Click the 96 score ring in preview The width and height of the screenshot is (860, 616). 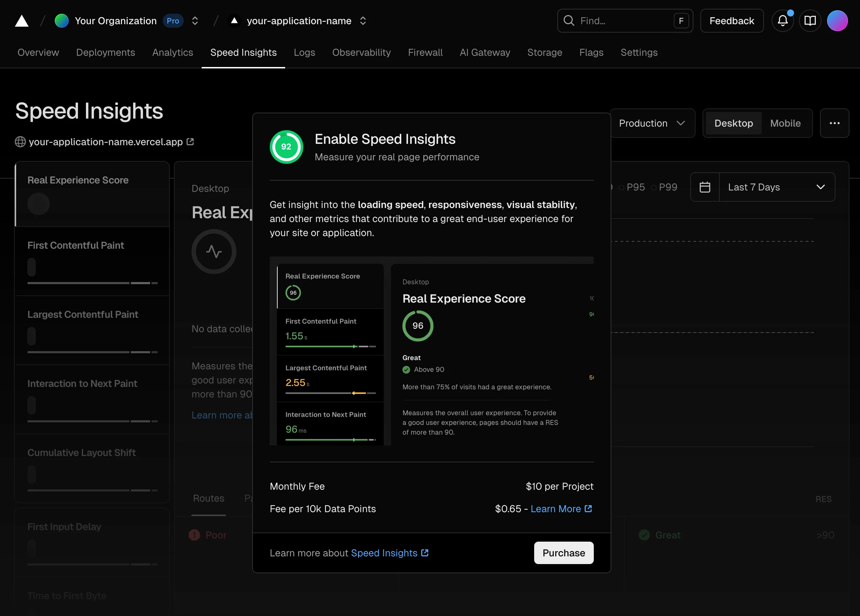tap(417, 326)
